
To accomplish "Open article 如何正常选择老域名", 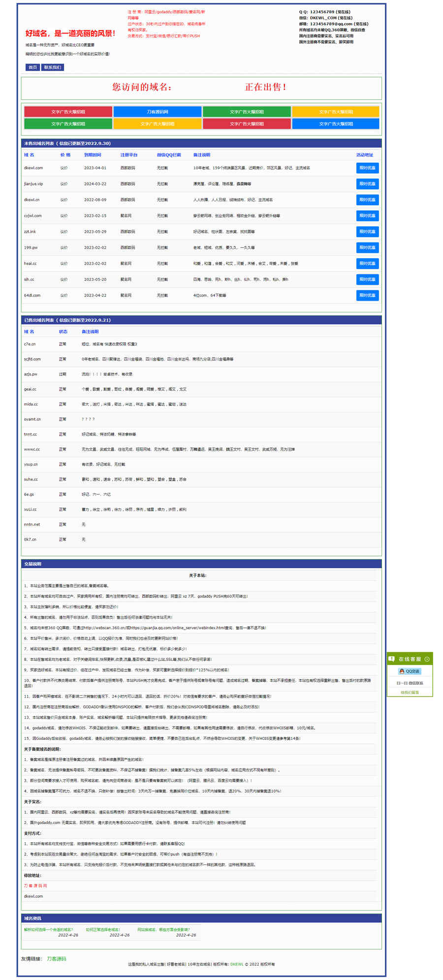I will [x=103, y=930].
